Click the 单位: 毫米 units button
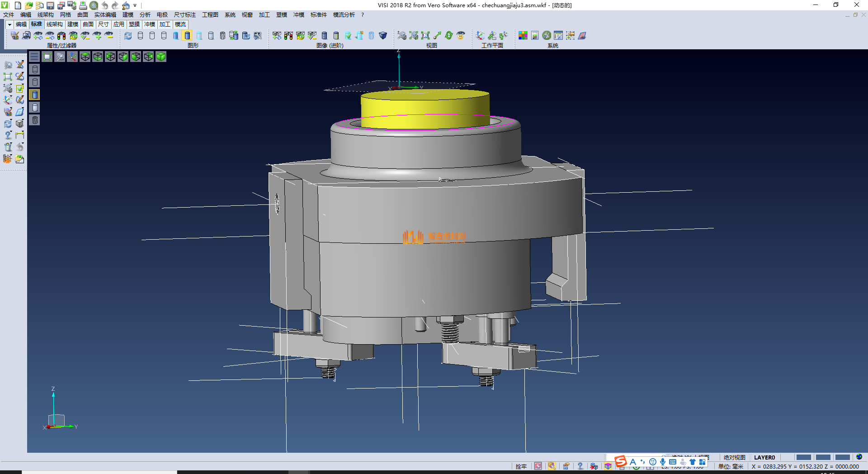The image size is (868, 474). tap(731, 466)
